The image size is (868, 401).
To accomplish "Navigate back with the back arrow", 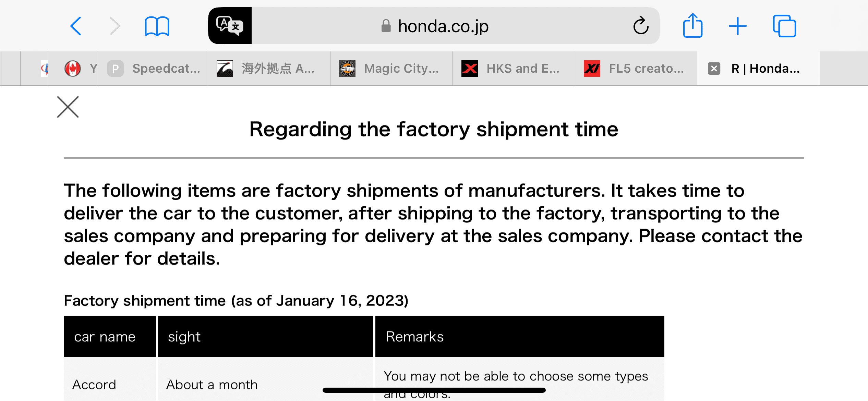I will tap(76, 26).
